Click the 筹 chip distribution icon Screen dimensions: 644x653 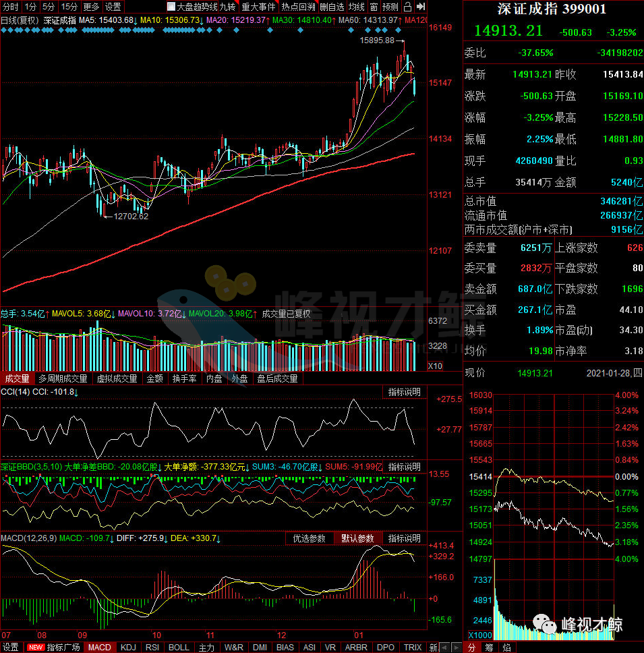(490, 647)
